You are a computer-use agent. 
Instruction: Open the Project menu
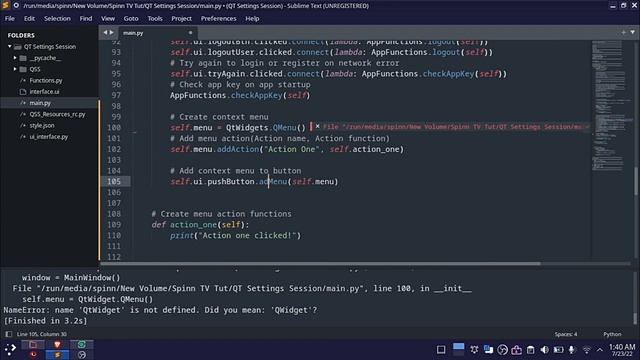[181, 18]
